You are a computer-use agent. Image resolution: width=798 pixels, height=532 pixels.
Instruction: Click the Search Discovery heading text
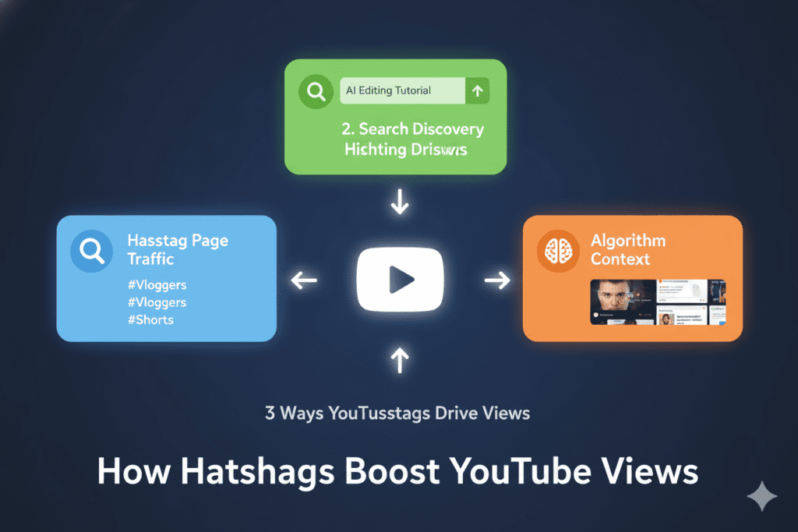point(413,129)
